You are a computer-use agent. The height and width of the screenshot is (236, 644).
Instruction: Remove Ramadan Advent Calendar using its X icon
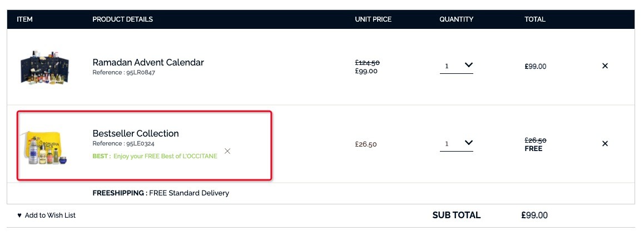(x=605, y=66)
